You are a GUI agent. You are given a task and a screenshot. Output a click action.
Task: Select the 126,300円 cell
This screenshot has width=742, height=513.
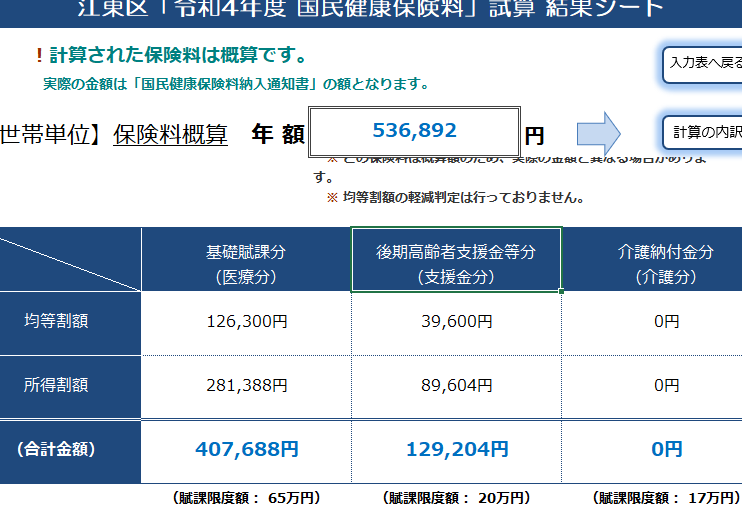(246, 322)
